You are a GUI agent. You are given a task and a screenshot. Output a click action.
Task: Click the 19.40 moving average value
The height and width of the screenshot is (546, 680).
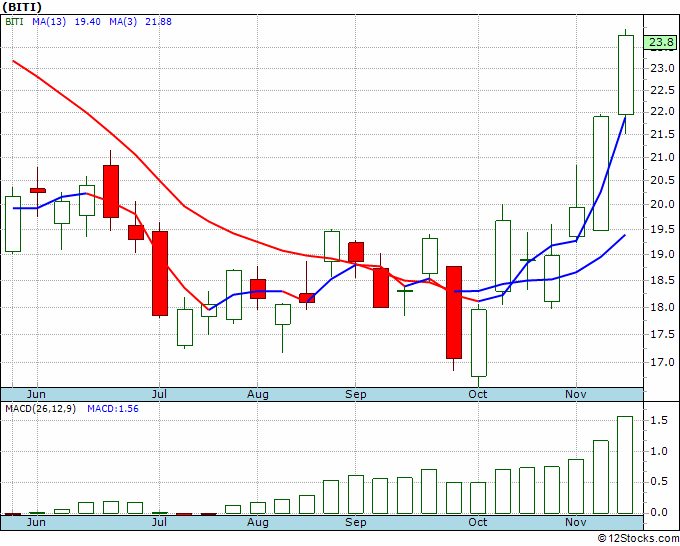click(88, 22)
